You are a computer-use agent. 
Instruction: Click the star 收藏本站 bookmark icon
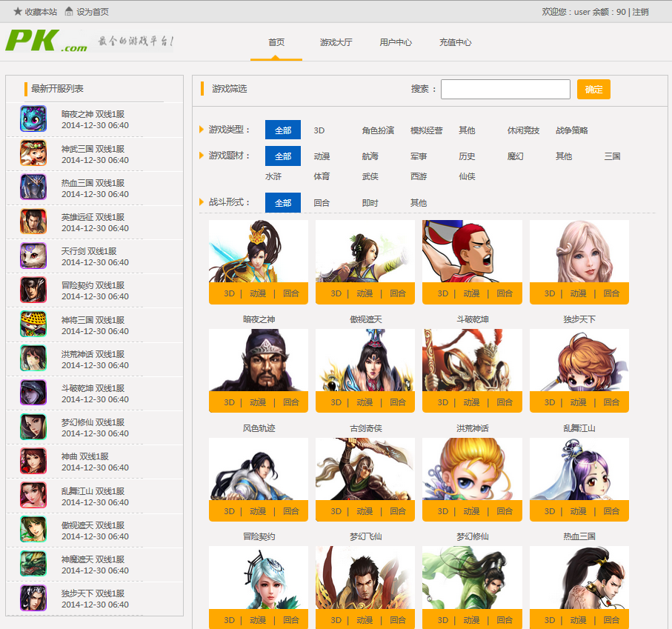point(18,12)
